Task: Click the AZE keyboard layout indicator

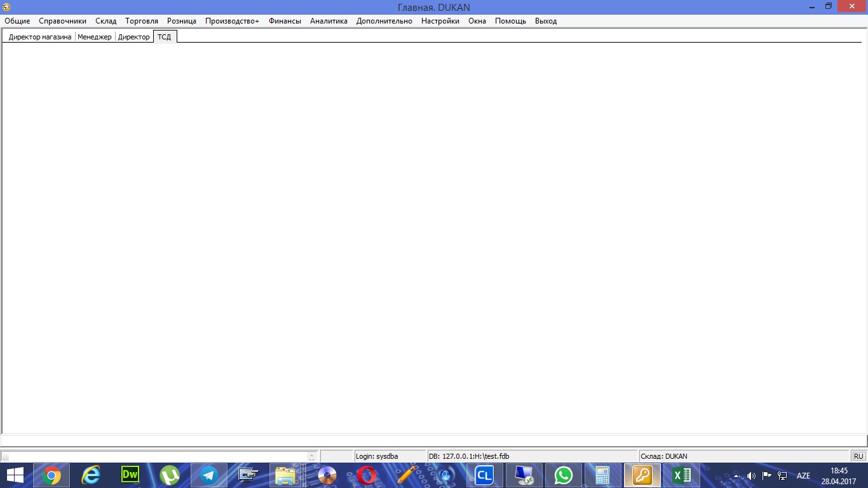Action: click(803, 475)
